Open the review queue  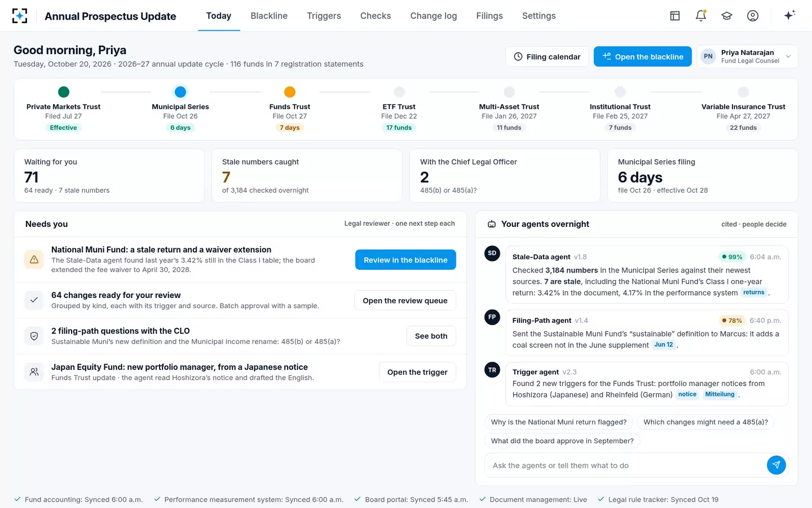pyautogui.click(x=405, y=300)
